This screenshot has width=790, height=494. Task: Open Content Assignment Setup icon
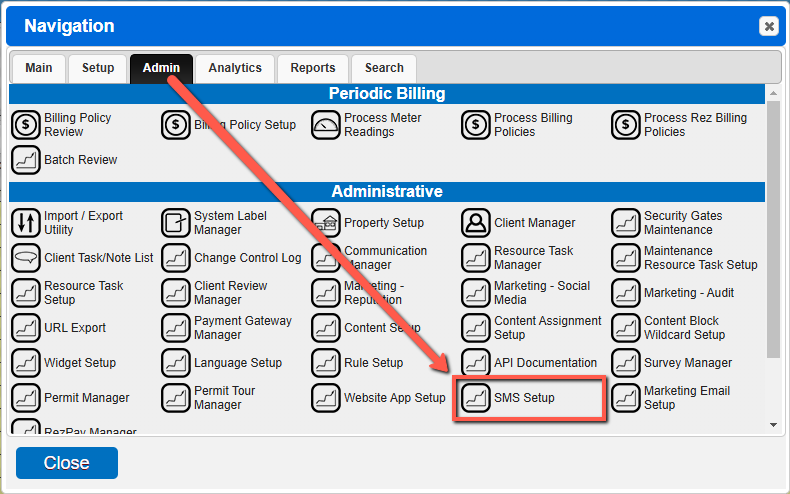tap(476, 328)
